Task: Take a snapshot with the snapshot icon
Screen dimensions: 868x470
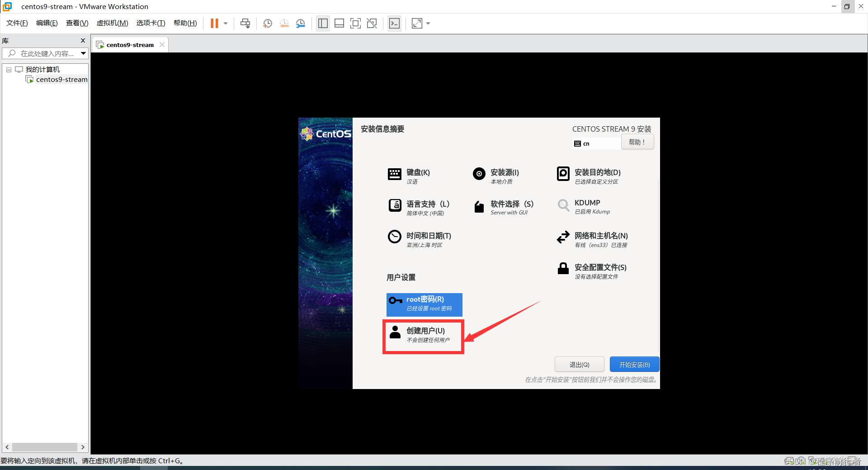Action: (x=268, y=23)
